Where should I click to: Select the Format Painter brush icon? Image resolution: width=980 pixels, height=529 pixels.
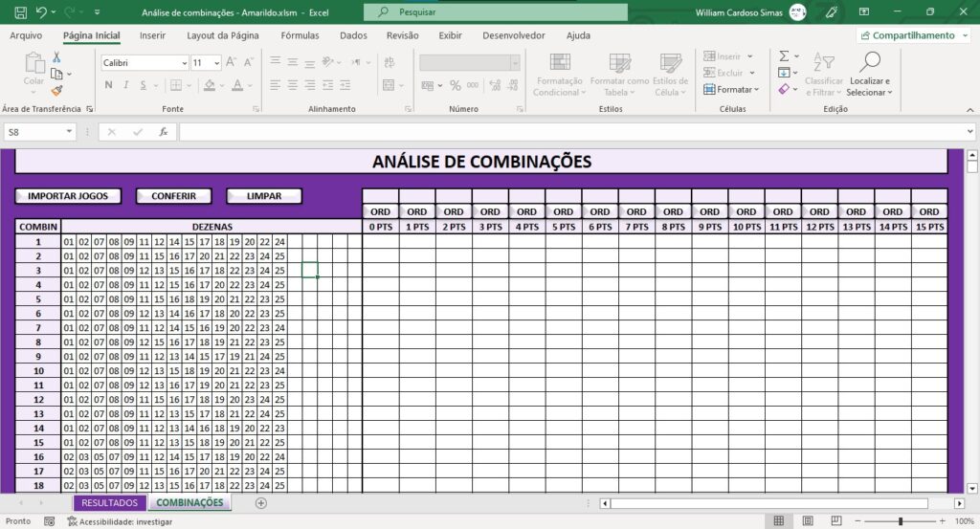[x=56, y=91]
